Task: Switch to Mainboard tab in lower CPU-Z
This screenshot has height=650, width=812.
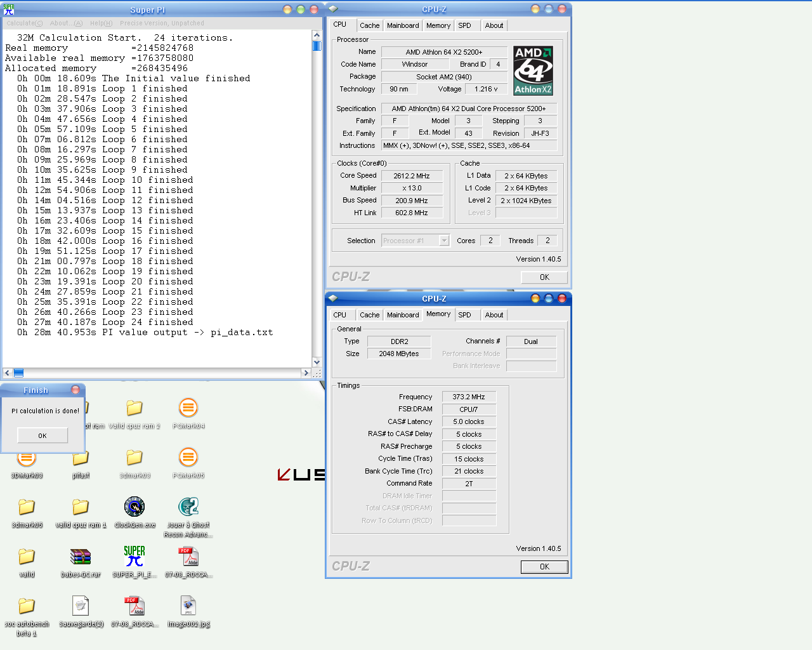Action: (403, 315)
